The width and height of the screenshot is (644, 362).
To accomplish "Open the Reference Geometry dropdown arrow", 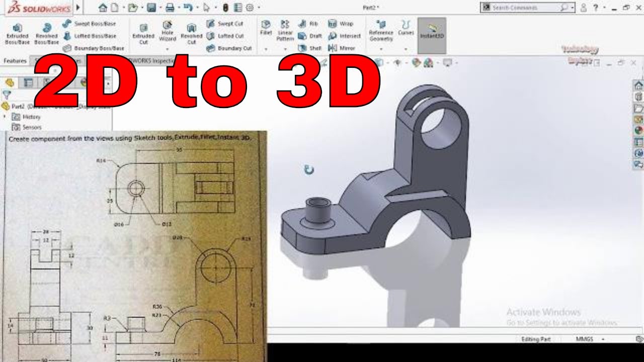I will click(x=381, y=49).
